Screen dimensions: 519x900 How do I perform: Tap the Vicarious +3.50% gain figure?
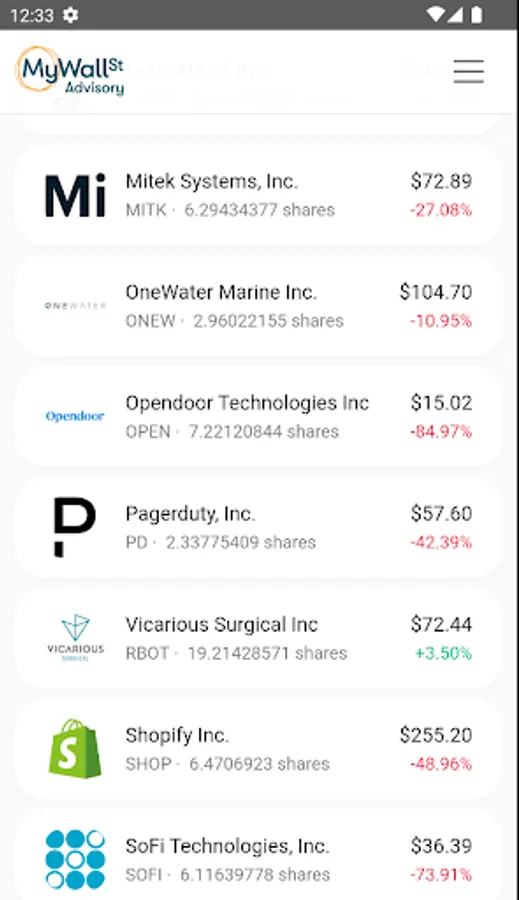coord(443,653)
